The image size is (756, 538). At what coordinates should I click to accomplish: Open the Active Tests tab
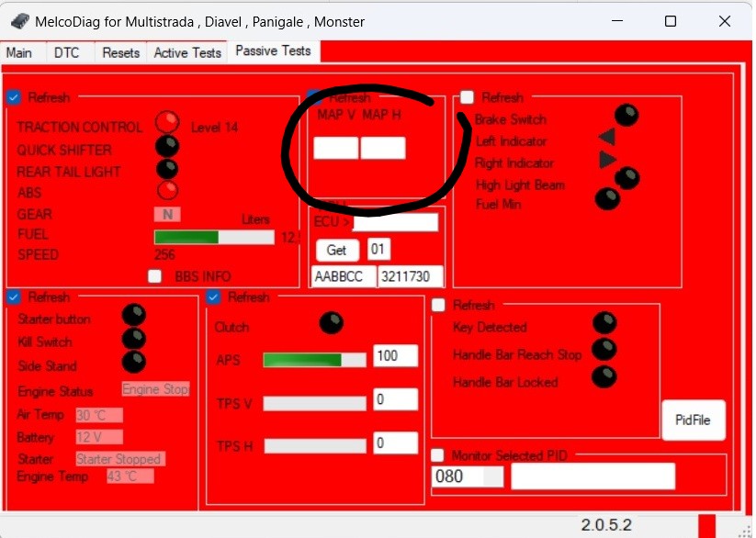pyautogui.click(x=187, y=52)
